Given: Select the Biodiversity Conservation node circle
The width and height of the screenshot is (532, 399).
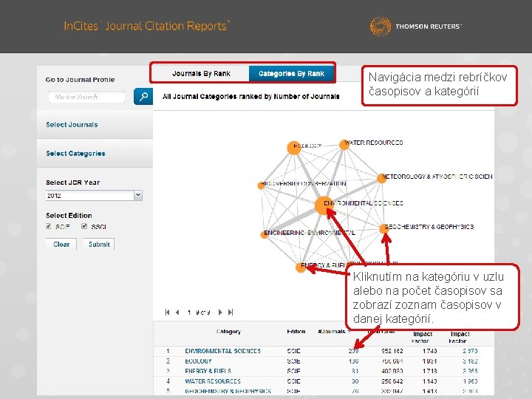Looking at the screenshot, I should point(261,185).
